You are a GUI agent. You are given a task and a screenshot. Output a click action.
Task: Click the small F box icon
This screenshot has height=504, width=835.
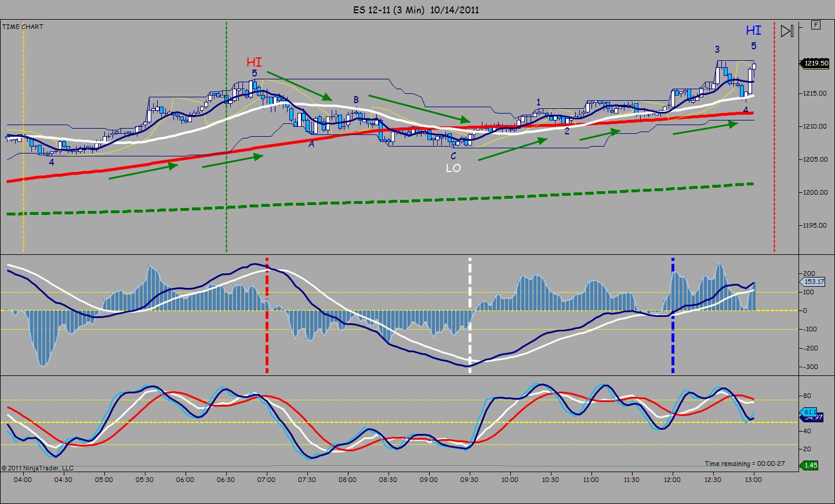[x=816, y=24]
